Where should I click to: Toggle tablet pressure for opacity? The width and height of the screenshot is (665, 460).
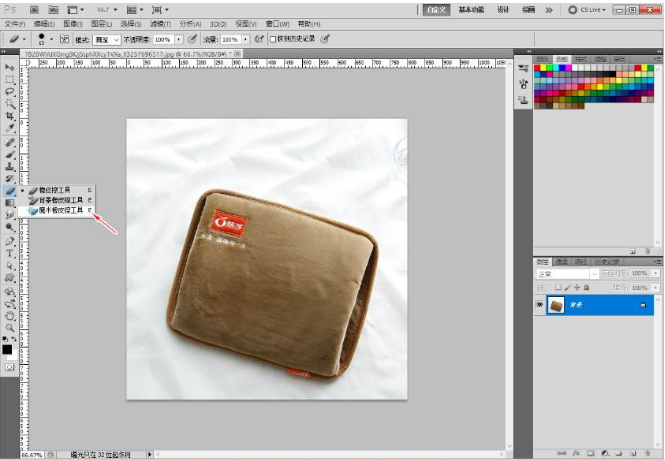click(x=193, y=39)
